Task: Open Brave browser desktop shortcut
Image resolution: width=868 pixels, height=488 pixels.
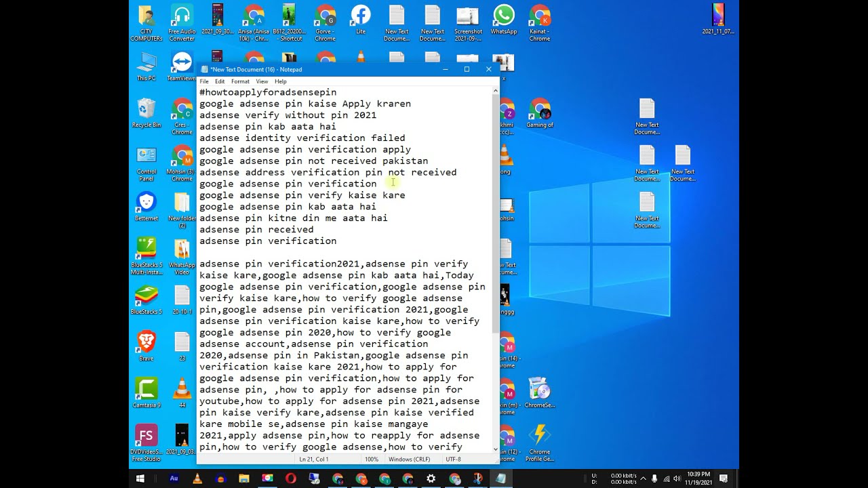Action: point(146,346)
